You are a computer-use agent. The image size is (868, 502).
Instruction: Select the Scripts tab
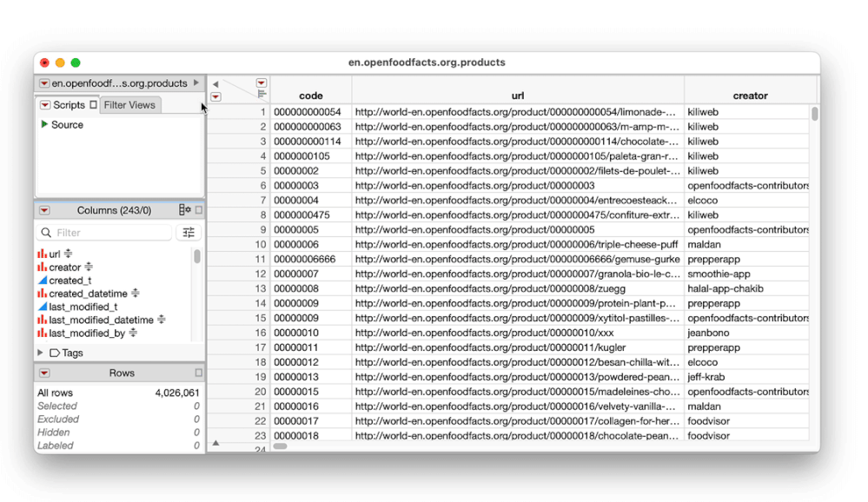[x=69, y=104]
